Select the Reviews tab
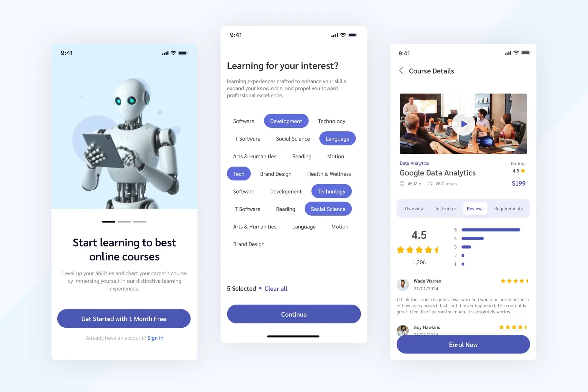This screenshot has height=392, width=588. 475,208
